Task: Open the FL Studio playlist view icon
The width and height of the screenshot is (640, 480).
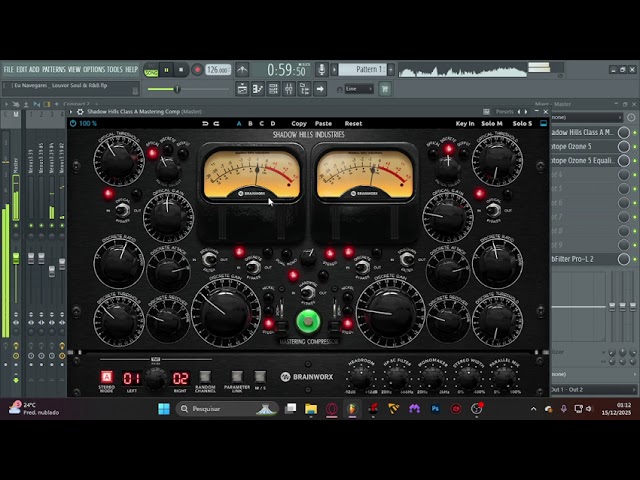Action: [x=242, y=89]
